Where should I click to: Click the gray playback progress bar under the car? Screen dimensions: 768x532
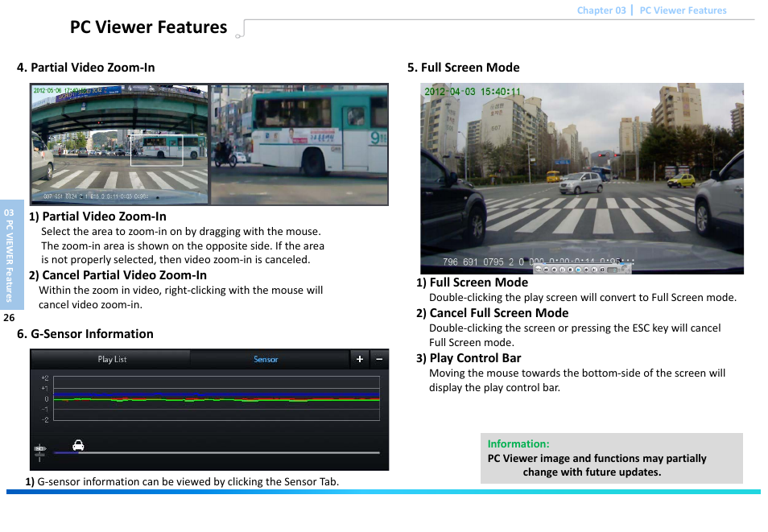(217, 452)
